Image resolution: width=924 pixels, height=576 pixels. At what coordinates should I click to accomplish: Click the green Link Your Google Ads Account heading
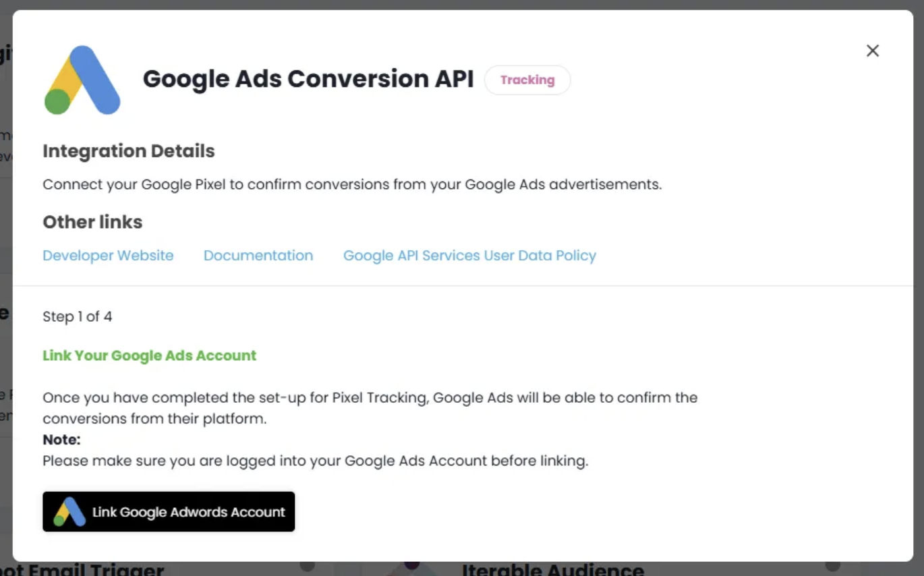(x=149, y=355)
